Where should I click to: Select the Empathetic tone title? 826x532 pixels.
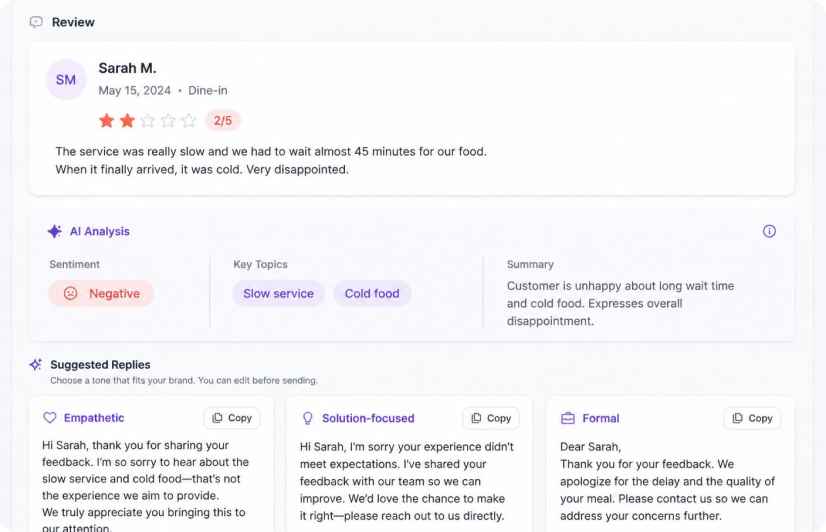94,418
